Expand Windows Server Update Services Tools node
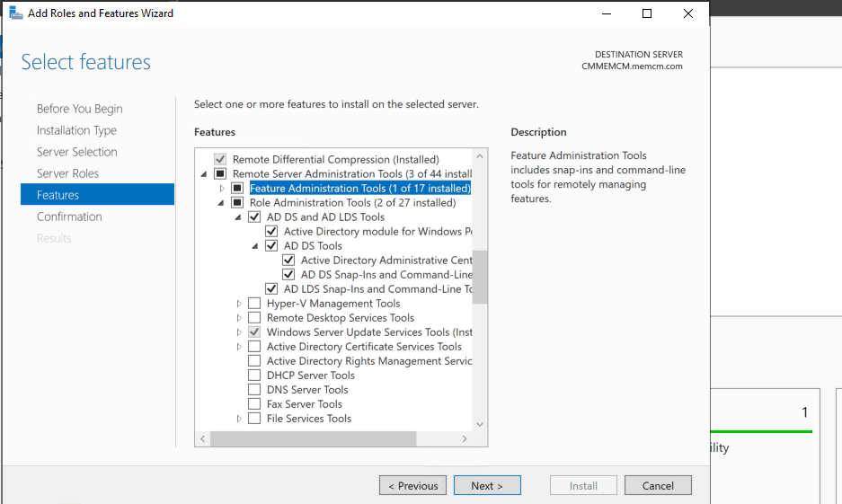The width and height of the screenshot is (842, 504). tap(238, 332)
